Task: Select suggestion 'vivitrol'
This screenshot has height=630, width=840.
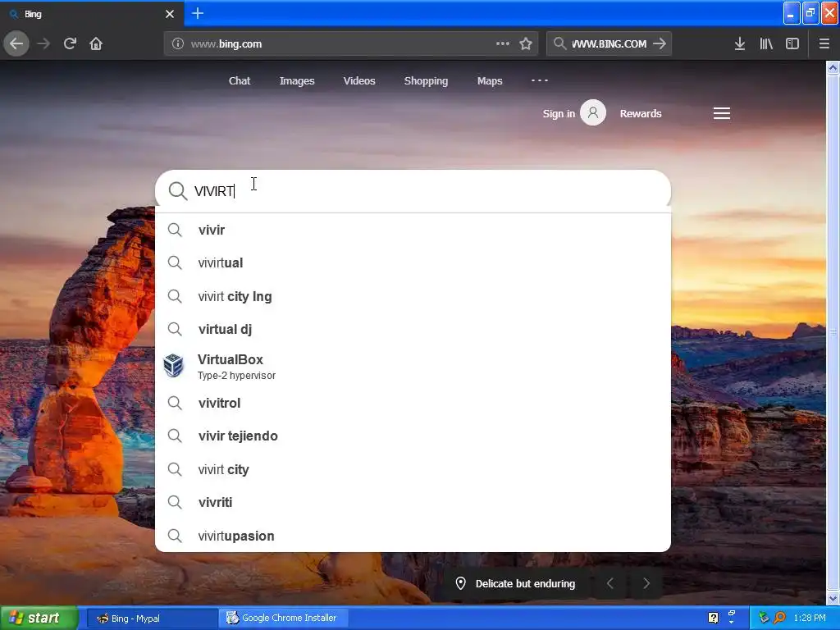Action: coord(413,403)
